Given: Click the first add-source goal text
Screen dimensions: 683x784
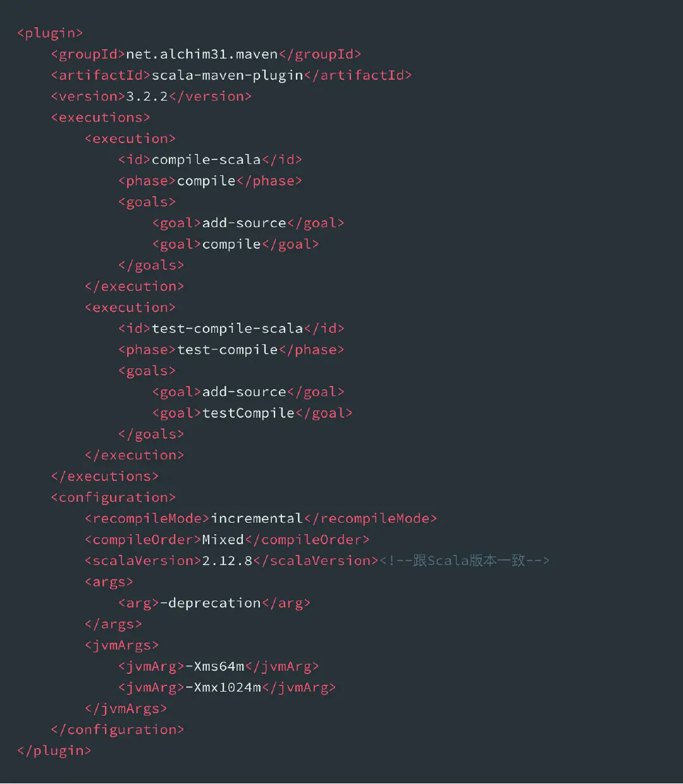Looking at the screenshot, I should coord(244,223).
